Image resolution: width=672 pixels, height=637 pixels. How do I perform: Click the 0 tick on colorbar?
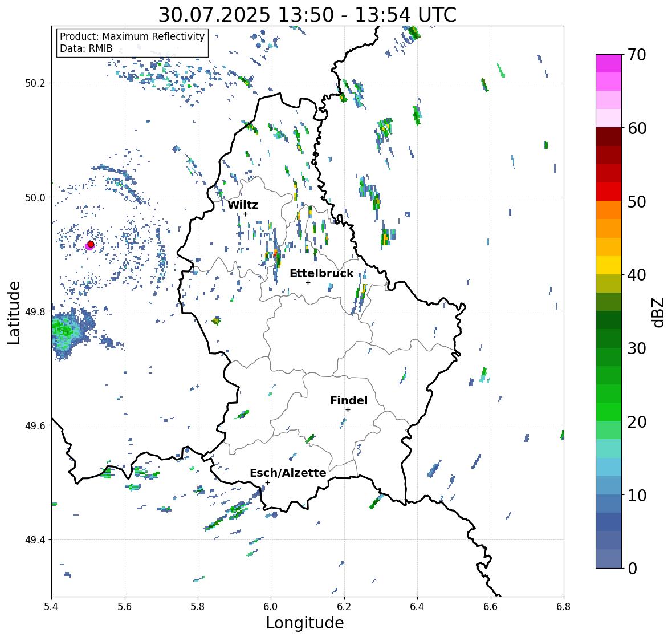tap(633, 569)
